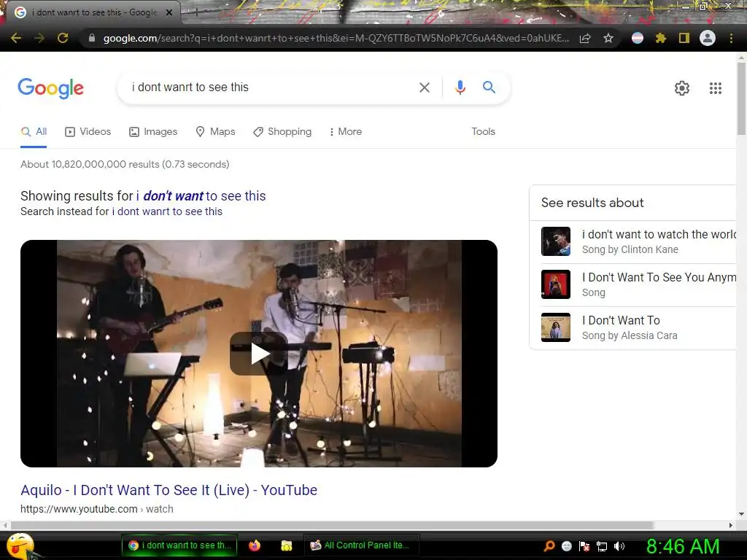Click the volume speaker tray icon
Viewport: 747px width, 560px height.
point(619,546)
